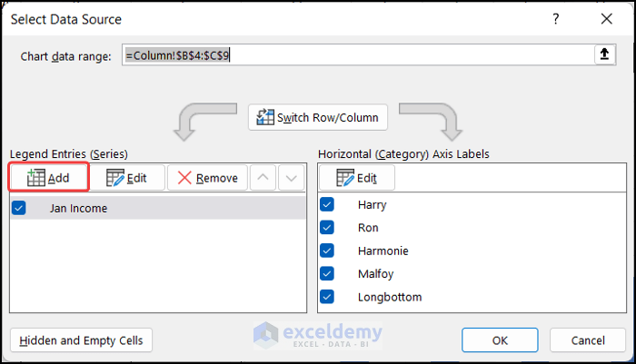Toggle the Malfoy category checkbox
The image size is (636, 364).
(328, 273)
